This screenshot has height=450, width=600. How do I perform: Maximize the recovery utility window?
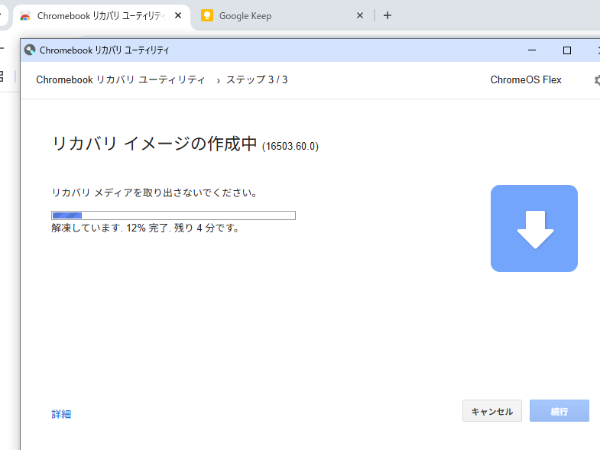coord(567,49)
